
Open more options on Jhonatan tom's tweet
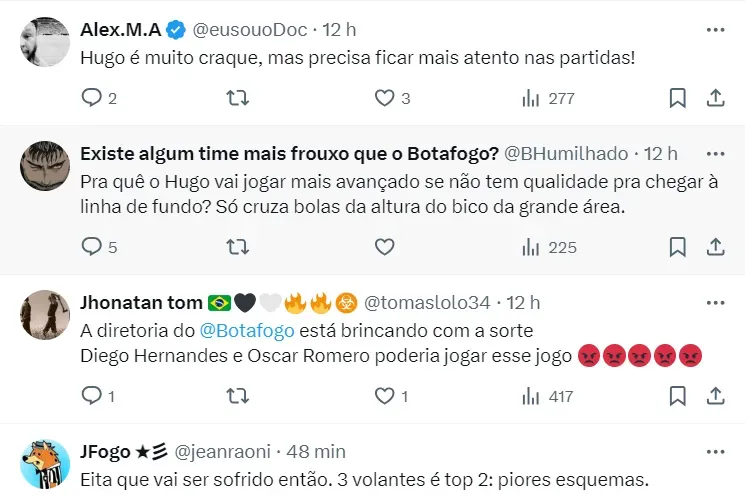coord(715,302)
